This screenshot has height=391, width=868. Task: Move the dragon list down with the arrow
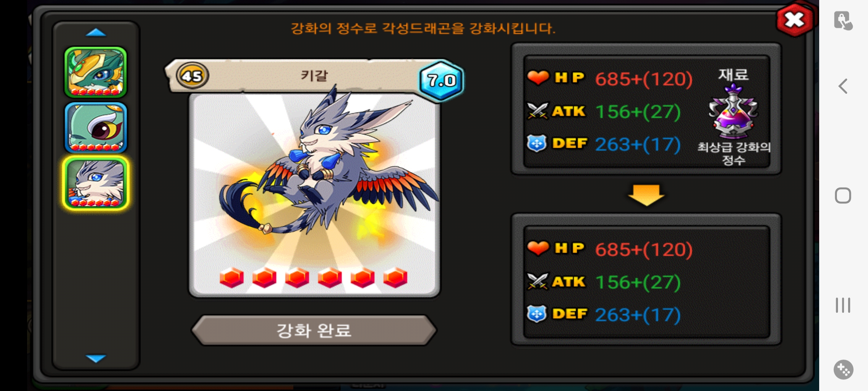96,358
